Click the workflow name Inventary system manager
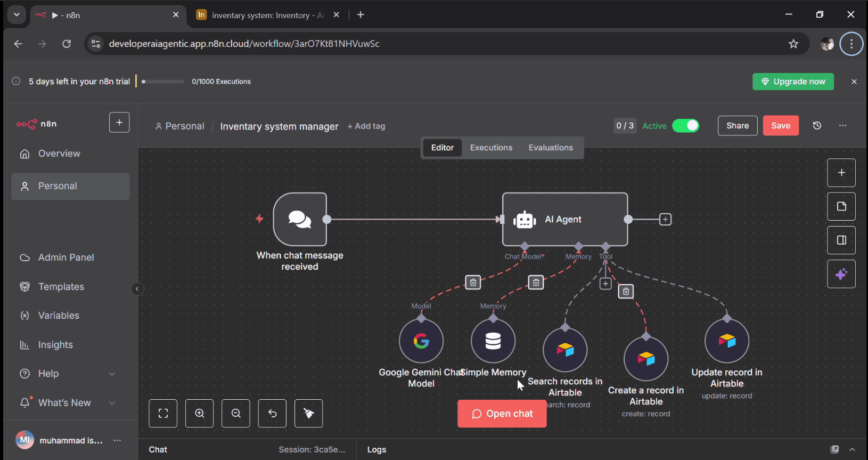Image resolution: width=868 pixels, height=460 pixels. tap(279, 126)
